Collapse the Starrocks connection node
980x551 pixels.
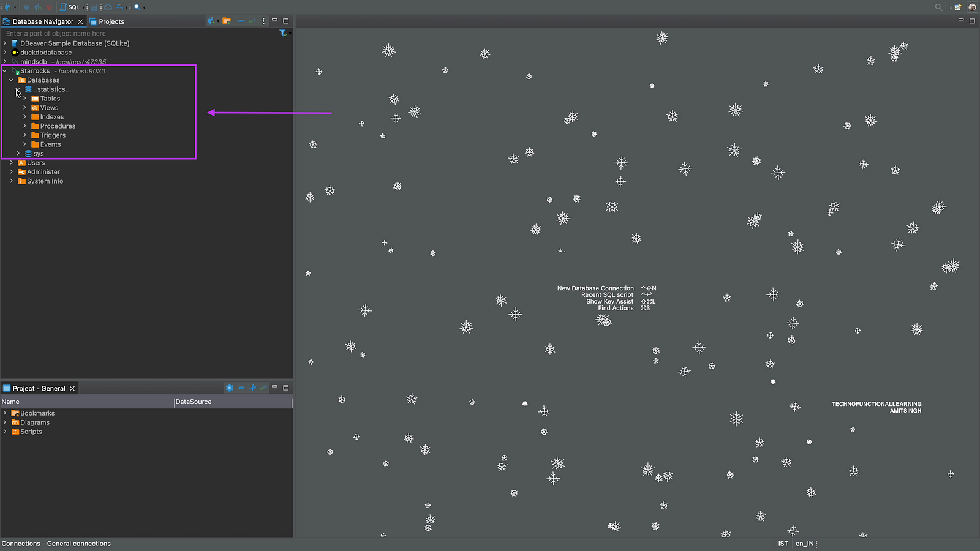click(x=5, y=71)
